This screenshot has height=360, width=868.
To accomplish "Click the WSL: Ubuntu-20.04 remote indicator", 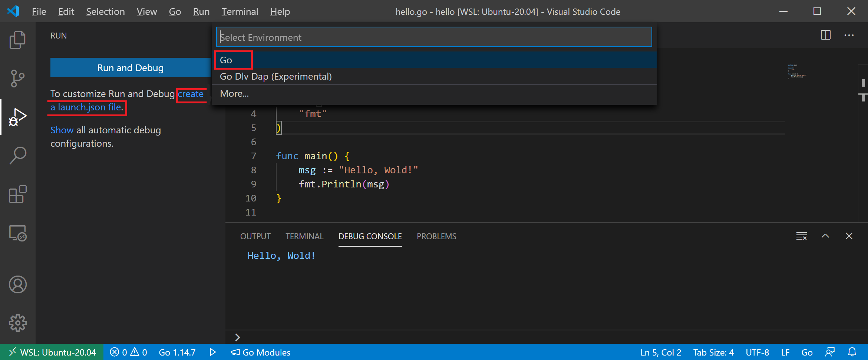I will pyautogui.click(x=51, y=352).
